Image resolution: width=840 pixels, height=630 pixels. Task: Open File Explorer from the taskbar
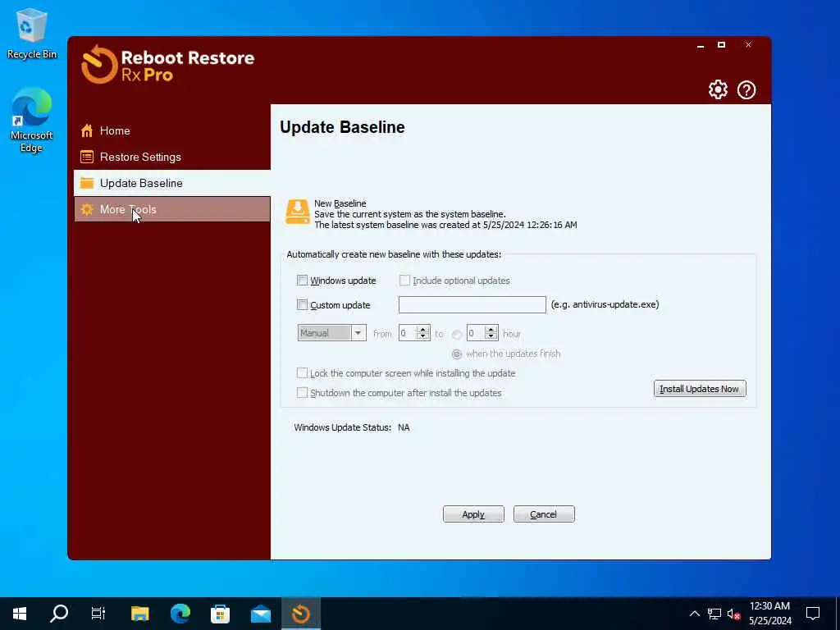(x=139, y=614)
